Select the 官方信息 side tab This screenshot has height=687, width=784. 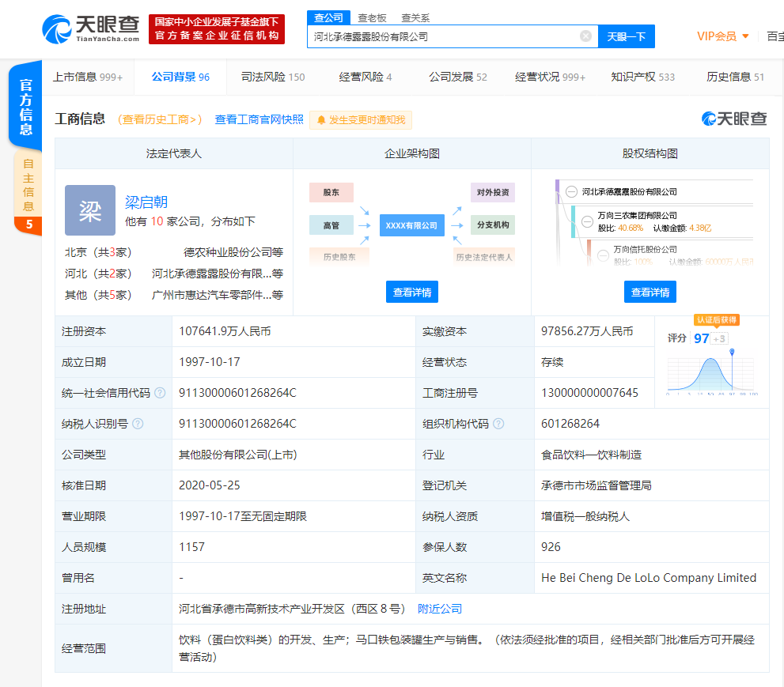[25, 107]
